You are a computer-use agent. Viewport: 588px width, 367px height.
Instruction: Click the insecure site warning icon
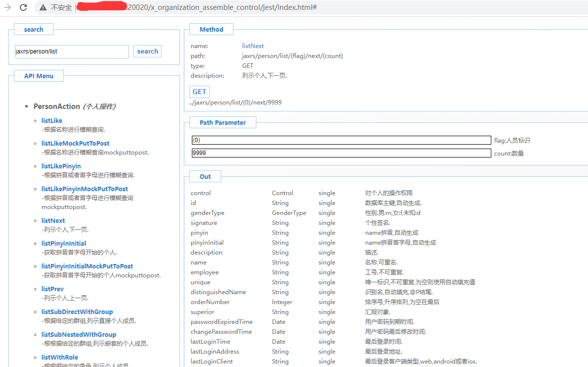[44, 7]
